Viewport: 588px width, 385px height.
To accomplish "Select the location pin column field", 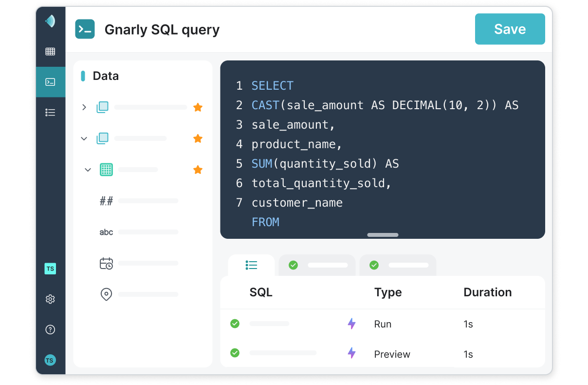I will click(x=106, y=294).
